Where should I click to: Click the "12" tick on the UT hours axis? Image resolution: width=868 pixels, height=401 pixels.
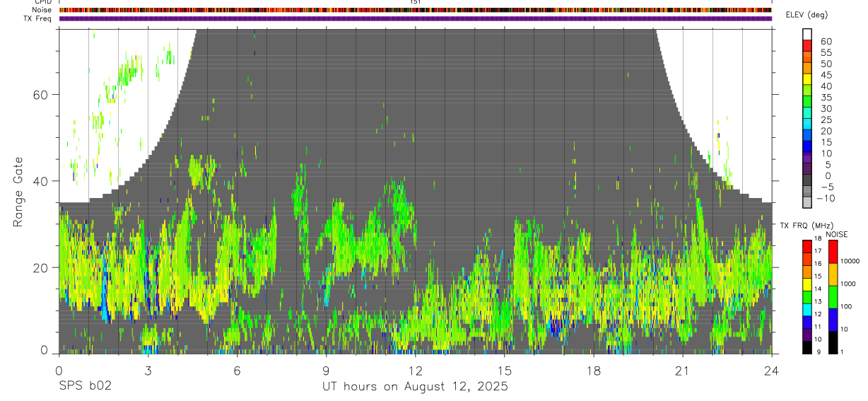coord(415,370)
